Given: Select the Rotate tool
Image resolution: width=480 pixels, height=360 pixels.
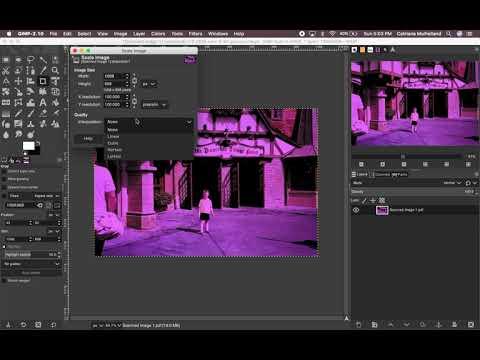Looking at the screenshot, I should point(6,92).
